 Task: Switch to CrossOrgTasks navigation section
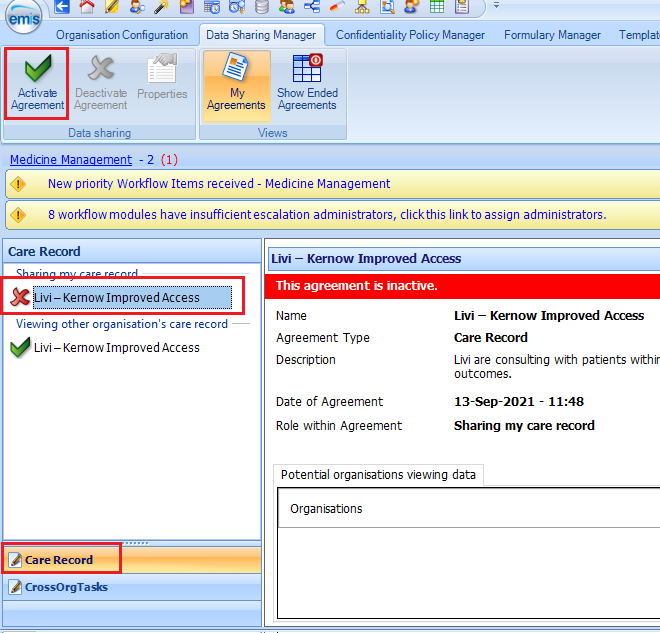point(66,587)
